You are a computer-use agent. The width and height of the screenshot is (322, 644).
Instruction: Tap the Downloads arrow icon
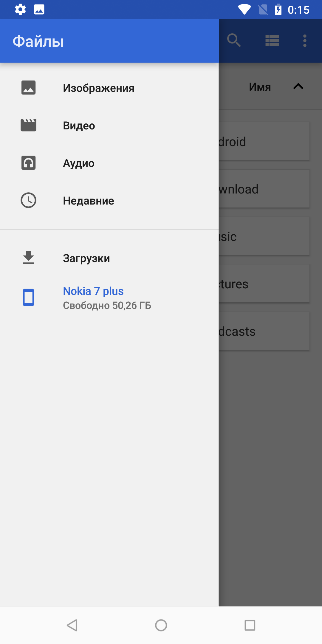tap(28, 258)
